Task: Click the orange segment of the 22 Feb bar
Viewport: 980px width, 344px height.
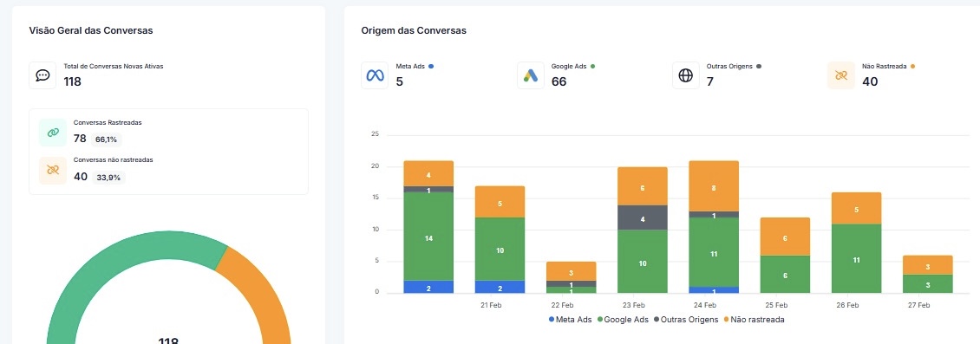Action: click(571, 271)
